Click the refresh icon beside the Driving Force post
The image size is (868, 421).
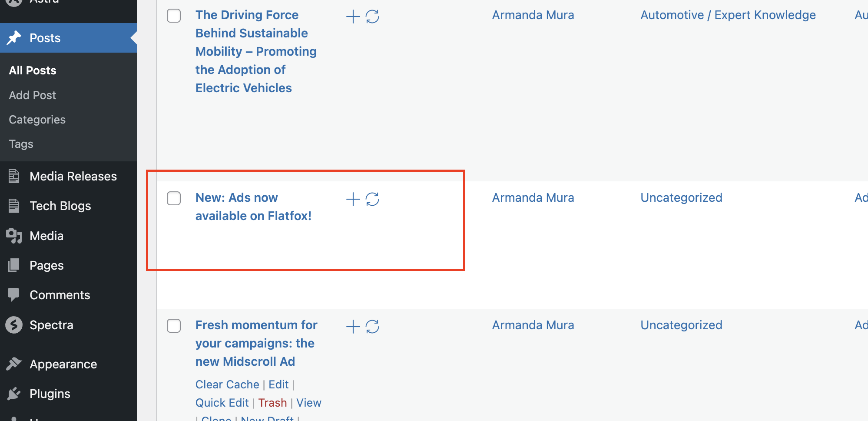(372, 17)
